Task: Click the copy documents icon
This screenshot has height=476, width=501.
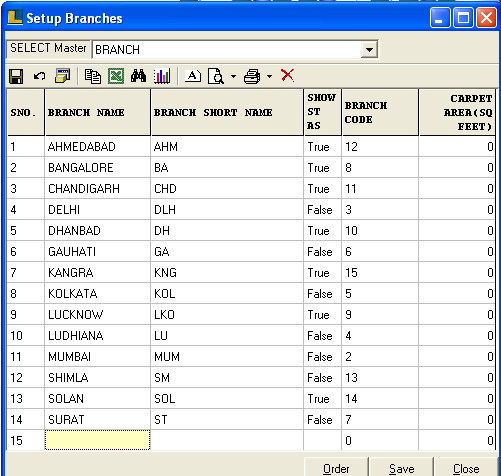Action: pyautogui.click(x=93, y=76)
